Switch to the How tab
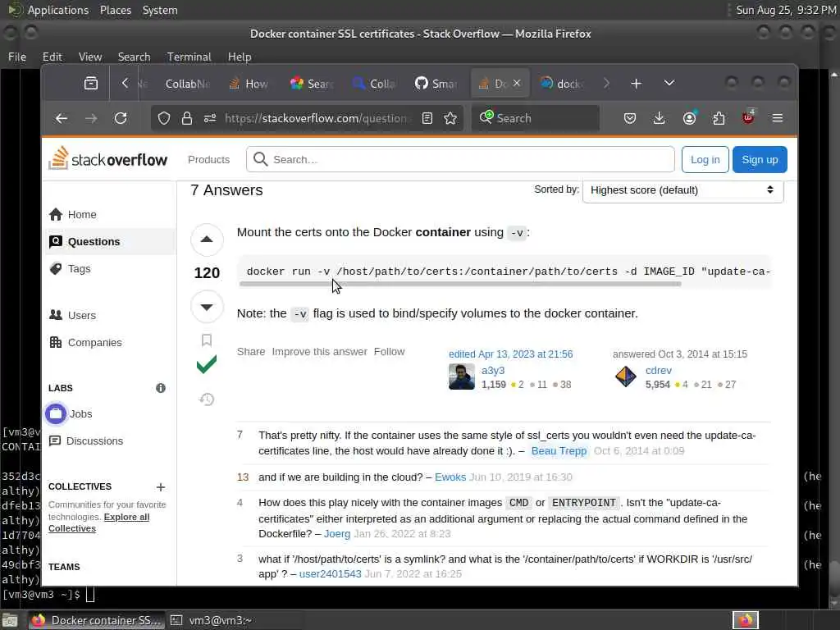This screenshot has width=840, height=630. pos(249,84)
